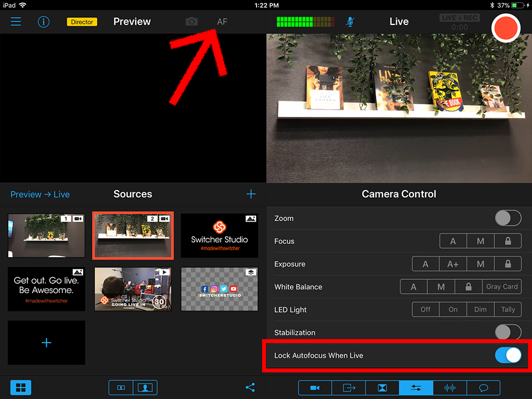Screen dimensions: 532x399
Task: Tap the empty add-source tile
Action: pos(47,342)
